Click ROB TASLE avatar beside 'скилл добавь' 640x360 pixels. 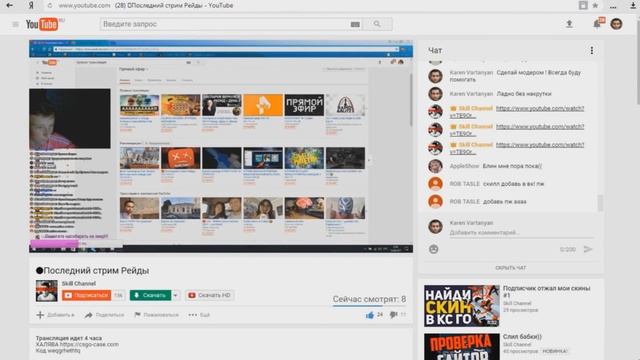pyautogui.click(x=435, y=184)
